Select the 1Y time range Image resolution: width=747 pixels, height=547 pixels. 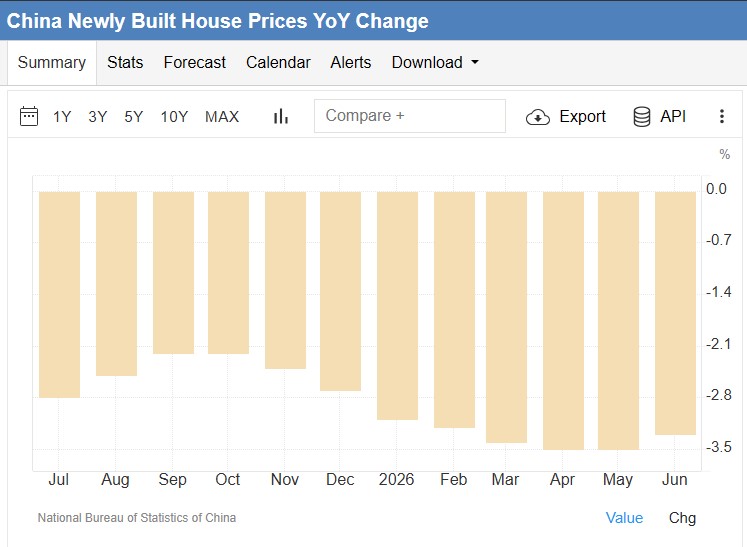[62, 117]
